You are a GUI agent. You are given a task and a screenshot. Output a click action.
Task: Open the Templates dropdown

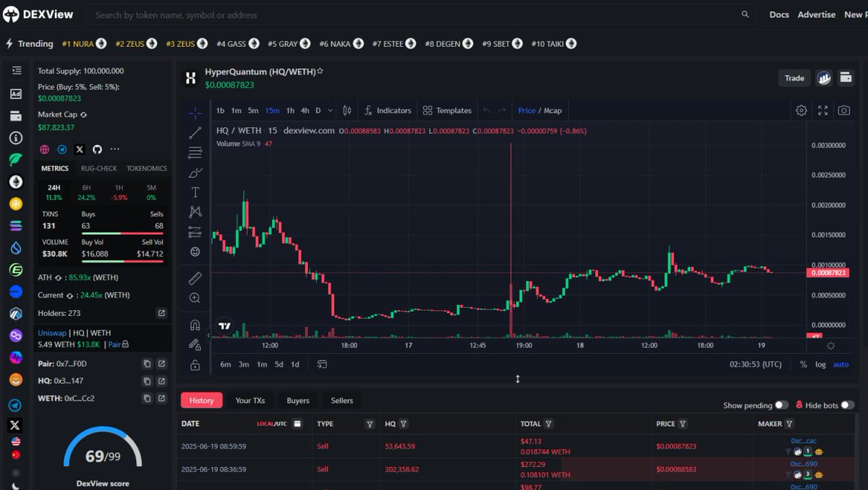coord(447,111)
